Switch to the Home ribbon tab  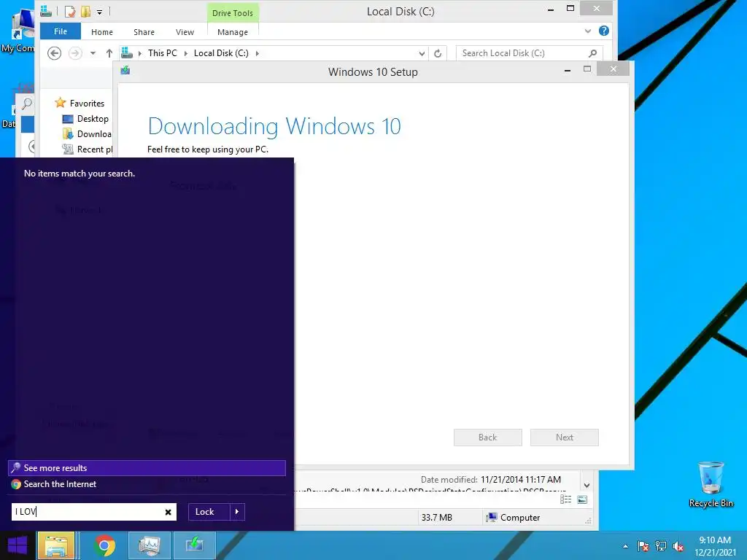point(102,32)
